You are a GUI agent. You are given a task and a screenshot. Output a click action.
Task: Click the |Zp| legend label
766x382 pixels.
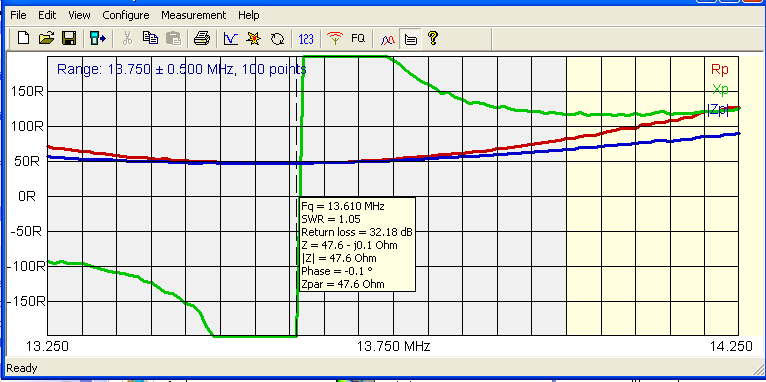[718, 109]
